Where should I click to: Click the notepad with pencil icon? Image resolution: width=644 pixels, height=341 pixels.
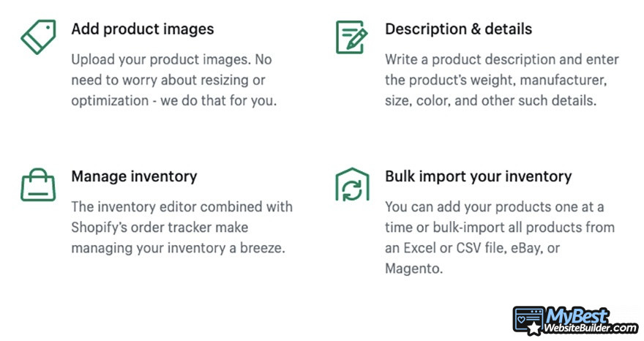pyautogui.click(x=351, y=37)
